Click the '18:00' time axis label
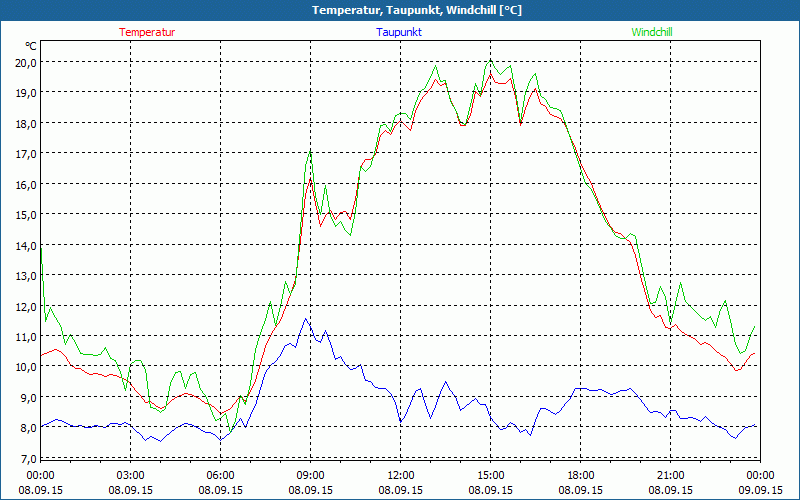The width and height of the screenshot is (800, 500). coord(580,476)
